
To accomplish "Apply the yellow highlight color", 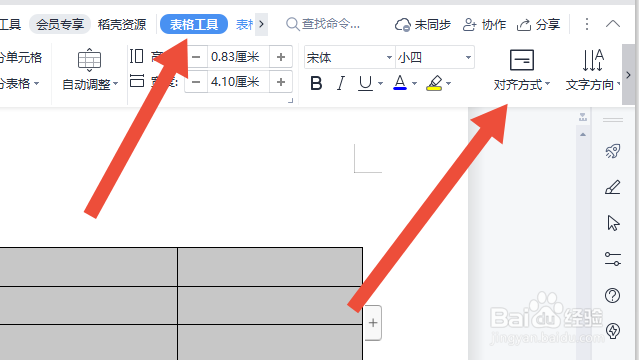I will pos(434,83).
